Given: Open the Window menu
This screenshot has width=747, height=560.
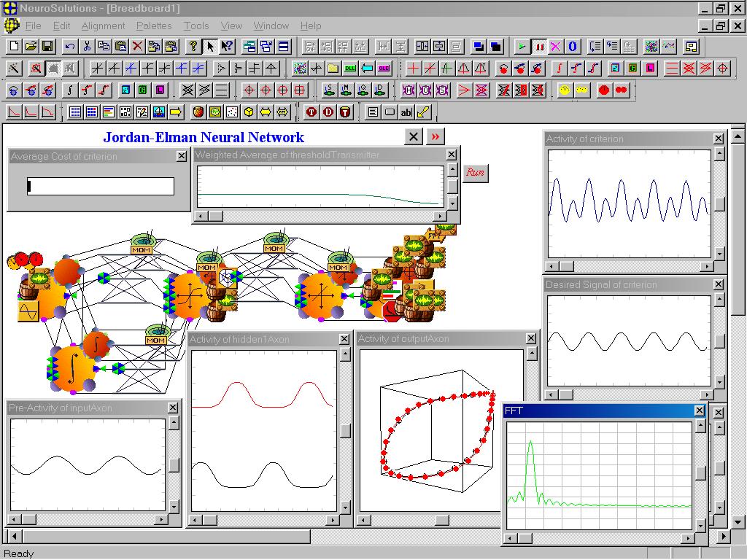Looking at the screenshot, I should pyautogui.click(x=271, y=26).
